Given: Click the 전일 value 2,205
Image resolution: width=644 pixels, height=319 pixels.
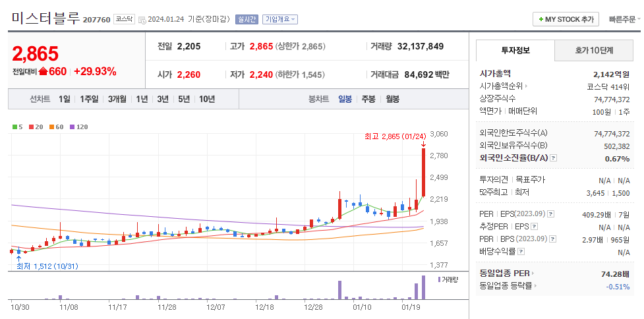Looking at the screenshot, I should pos(189,46).
